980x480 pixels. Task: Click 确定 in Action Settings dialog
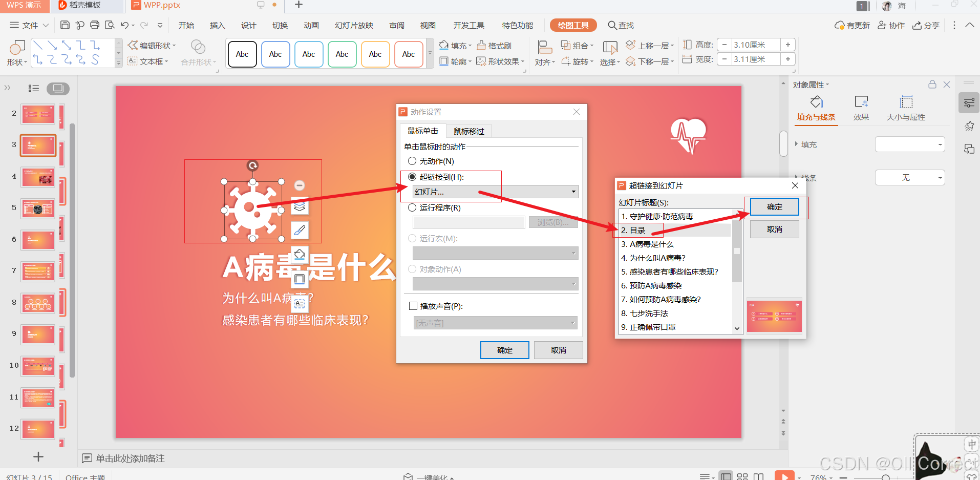(505, 350)
